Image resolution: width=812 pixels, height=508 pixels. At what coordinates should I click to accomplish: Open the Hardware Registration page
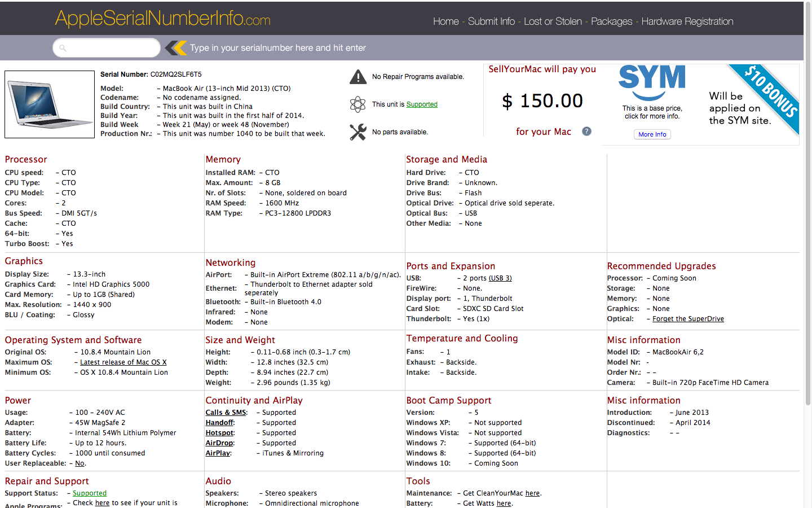(x=687, y=21)
